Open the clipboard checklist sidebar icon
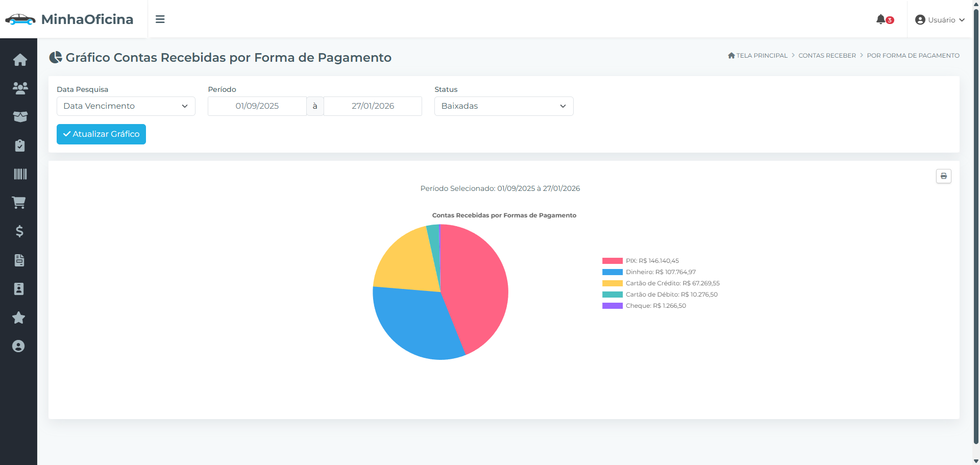 coord(20,145)
